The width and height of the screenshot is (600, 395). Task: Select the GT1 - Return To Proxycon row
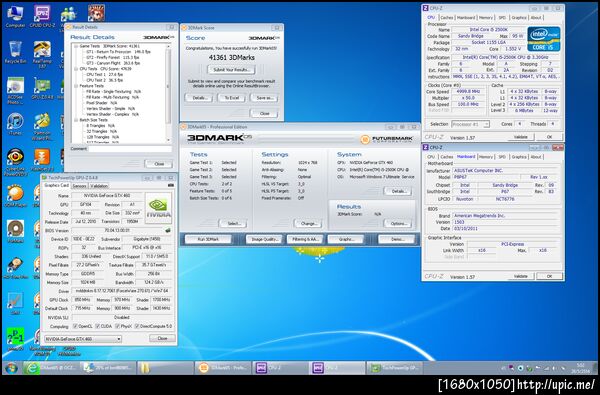113,52
